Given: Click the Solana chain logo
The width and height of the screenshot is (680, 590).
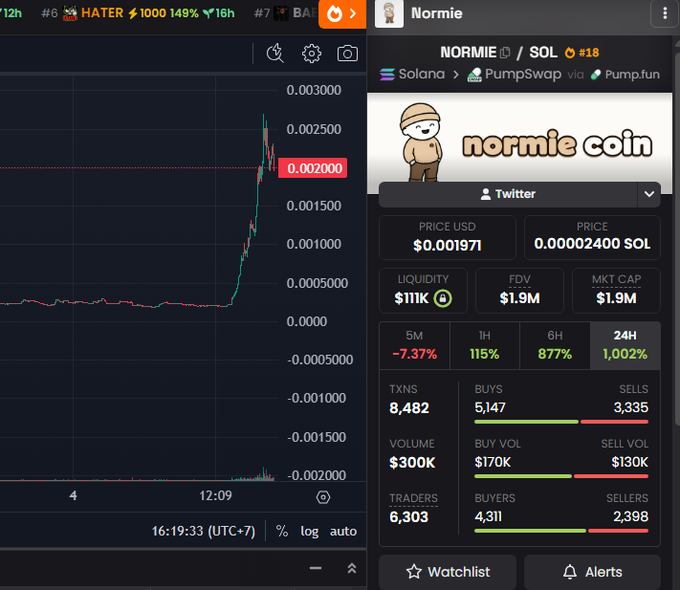Looking at the screenshot, I should [x=387, y=75].
